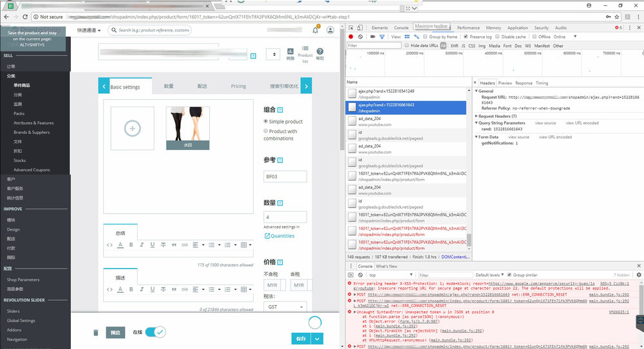Toggle the 在线 online switch
This screenshot has width=644, height=349.
[x=155, y=332]
